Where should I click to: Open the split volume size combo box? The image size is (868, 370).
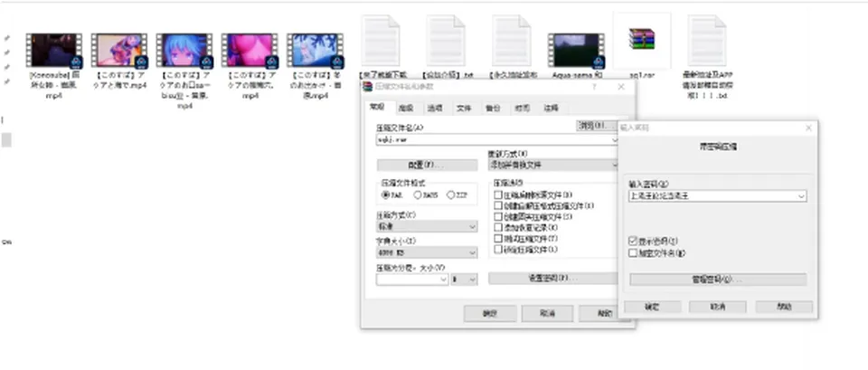click(x=412, y=280)
